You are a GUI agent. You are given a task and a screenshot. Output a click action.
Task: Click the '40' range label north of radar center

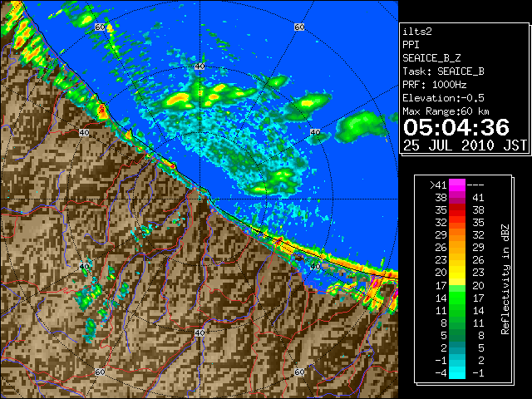click(x=199, y=66)
